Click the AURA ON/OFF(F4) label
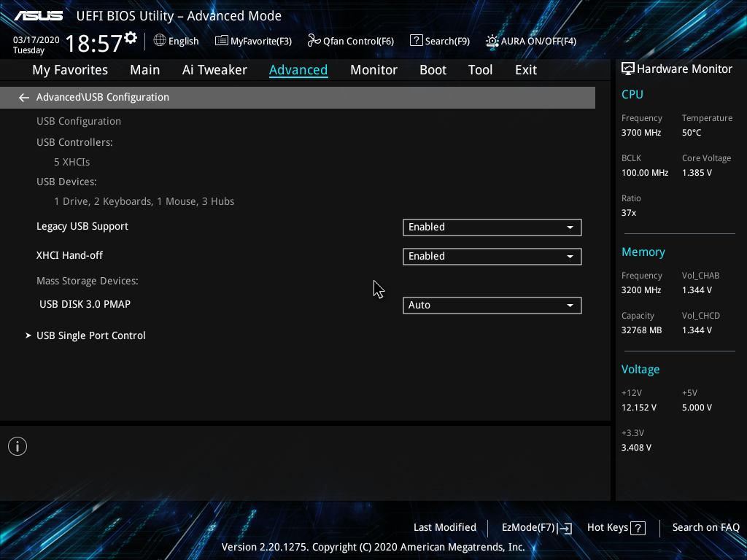The height and width of the screenshot is (560, 747). pyautogui.click(x=538, y=41)
